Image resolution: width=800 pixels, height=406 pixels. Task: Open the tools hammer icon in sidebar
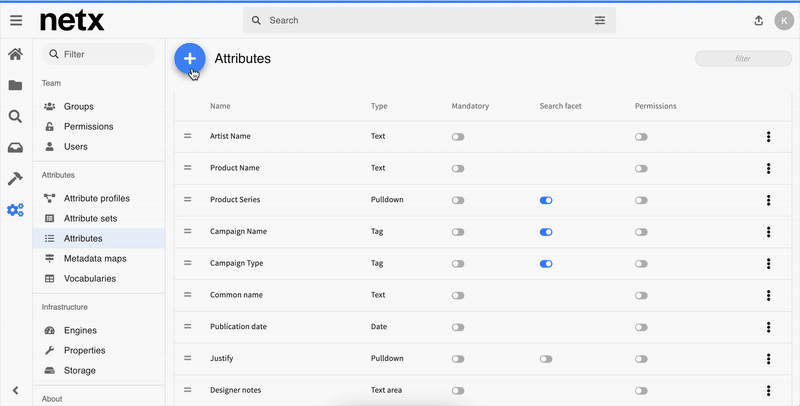click(x=15, y=179)
